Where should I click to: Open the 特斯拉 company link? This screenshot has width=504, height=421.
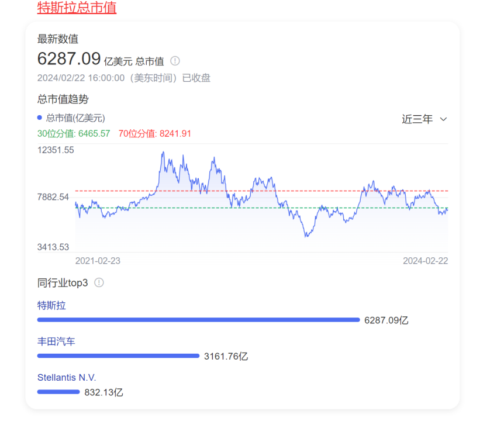click(x=51, y=305)
